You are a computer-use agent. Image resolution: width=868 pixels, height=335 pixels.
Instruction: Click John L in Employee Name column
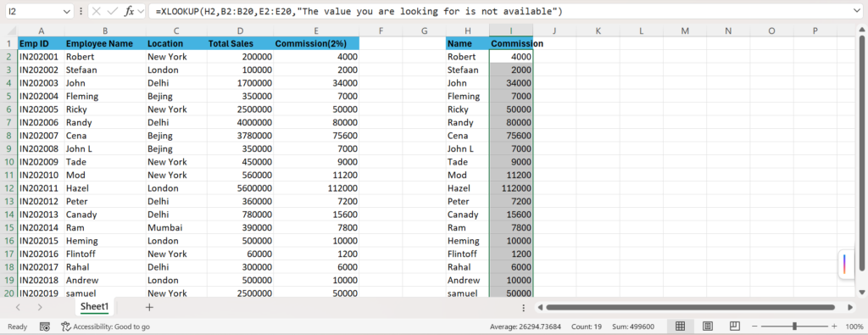pyautogui.click(x=105, y=149)
